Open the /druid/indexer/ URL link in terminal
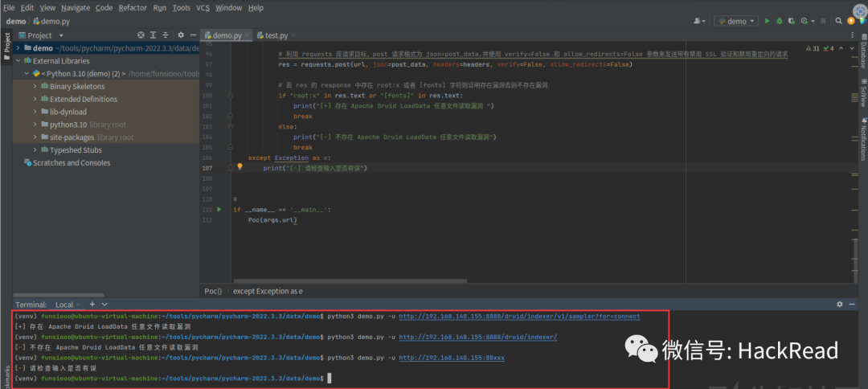Screen dimensions: 868x389 477,337
